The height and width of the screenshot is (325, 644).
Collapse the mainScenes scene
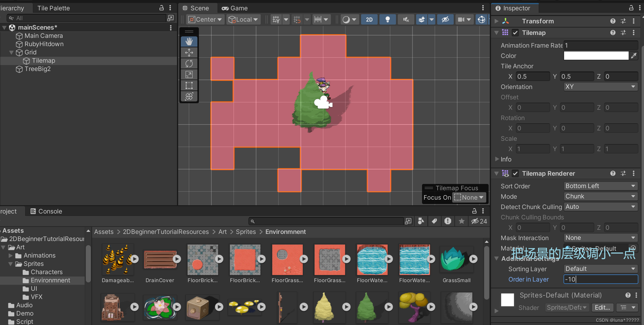coord(4,28)
